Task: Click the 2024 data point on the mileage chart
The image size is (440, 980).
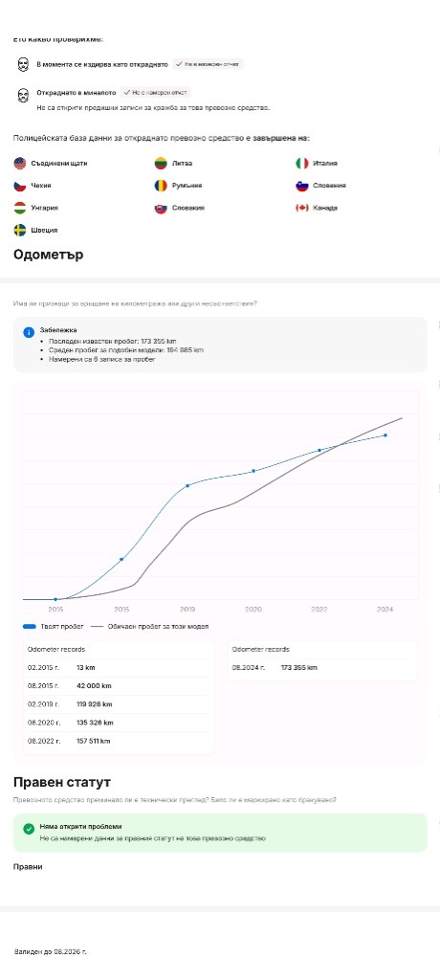Action: pos(385,435)
